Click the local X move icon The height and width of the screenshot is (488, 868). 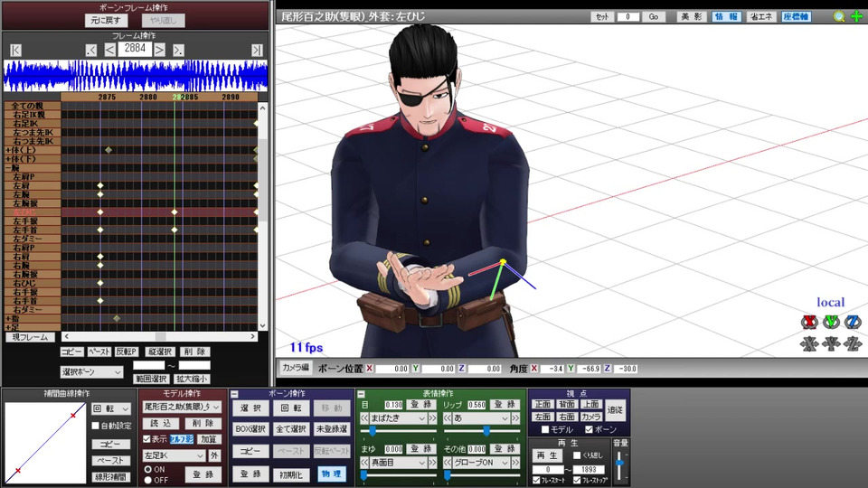coord(809,344)
